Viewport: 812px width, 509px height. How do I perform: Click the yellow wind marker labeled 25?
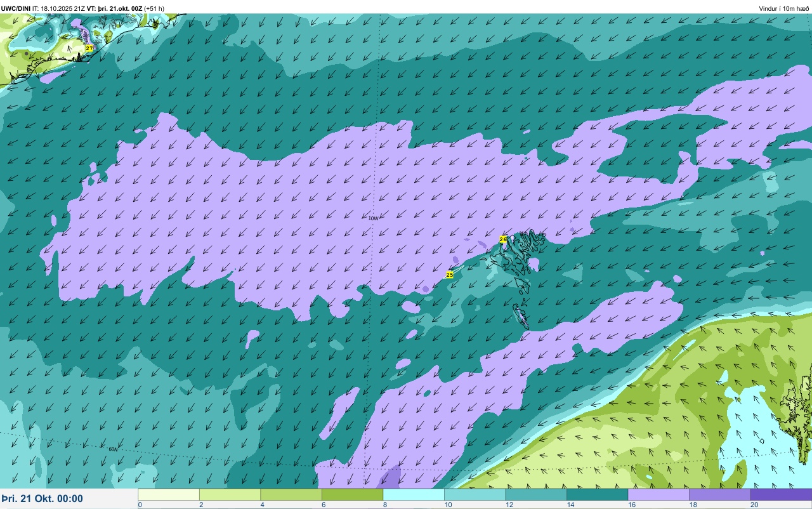[x=450, y=274]
